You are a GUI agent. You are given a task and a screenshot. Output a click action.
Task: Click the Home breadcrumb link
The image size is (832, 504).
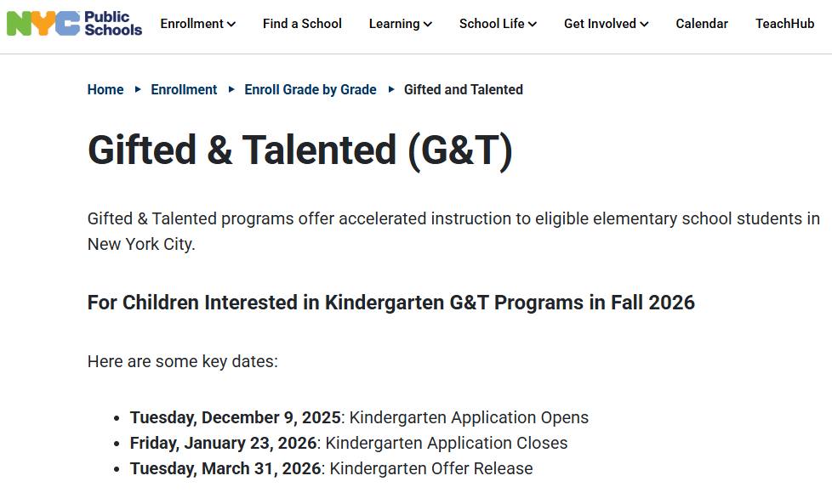point(105,89)
